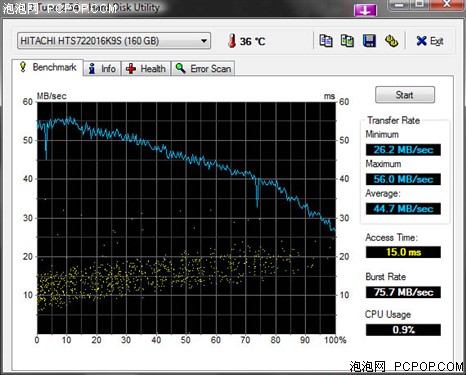The image size is (466, 375).
Task: Click the magnifier Error Scan icon
Action: [x=180, y=68]
